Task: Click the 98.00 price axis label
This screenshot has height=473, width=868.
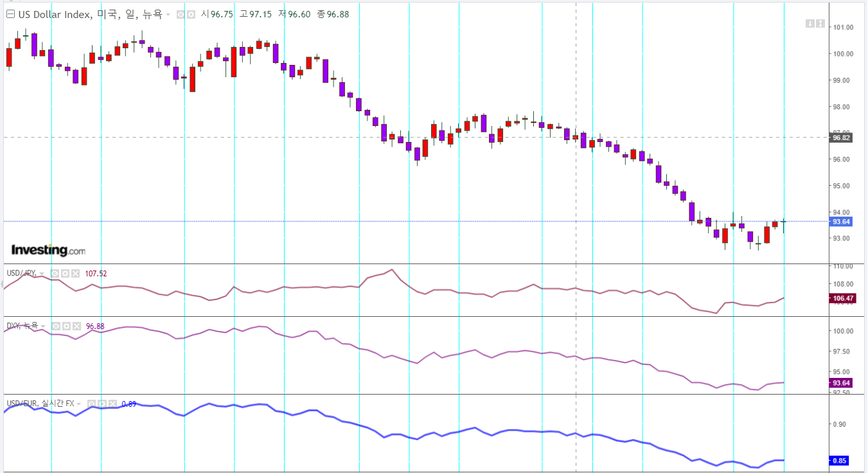Action: [842, 107]
